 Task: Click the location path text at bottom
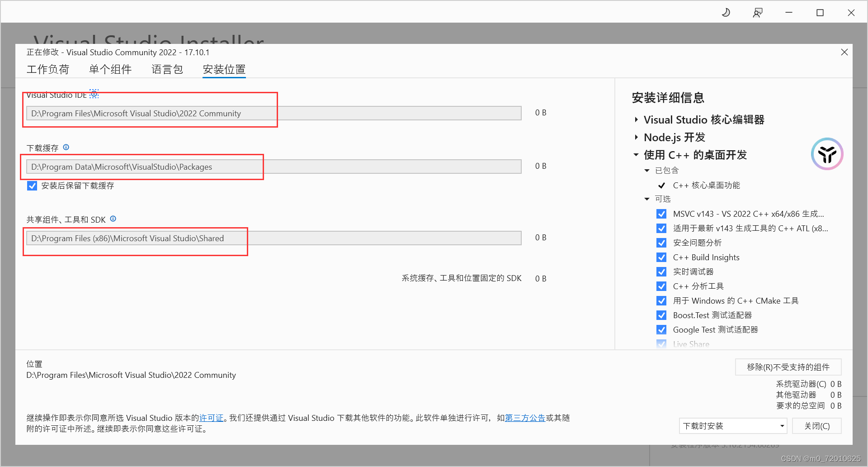click(131, 375)
